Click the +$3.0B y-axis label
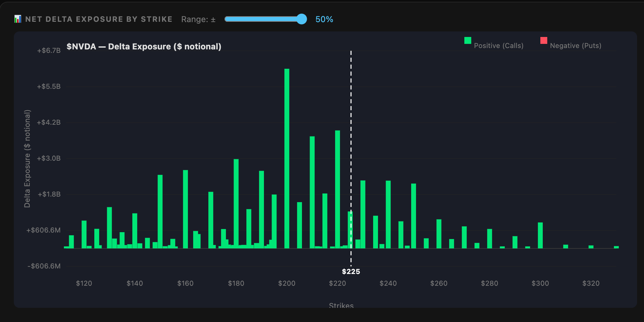The image size is (644, 322). point(49,158)
